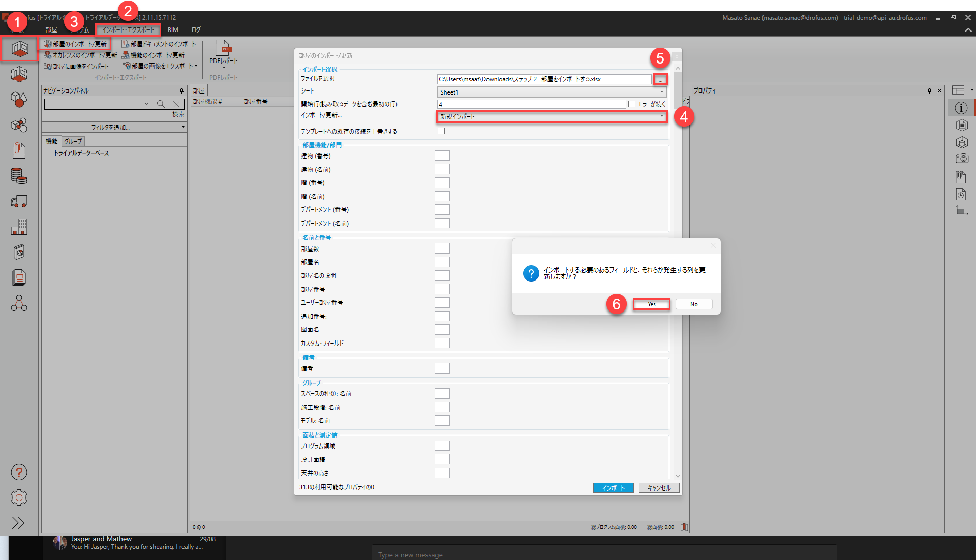Open the BIM ribbon tab
This screenshot has width=976, height=560.
173,30
